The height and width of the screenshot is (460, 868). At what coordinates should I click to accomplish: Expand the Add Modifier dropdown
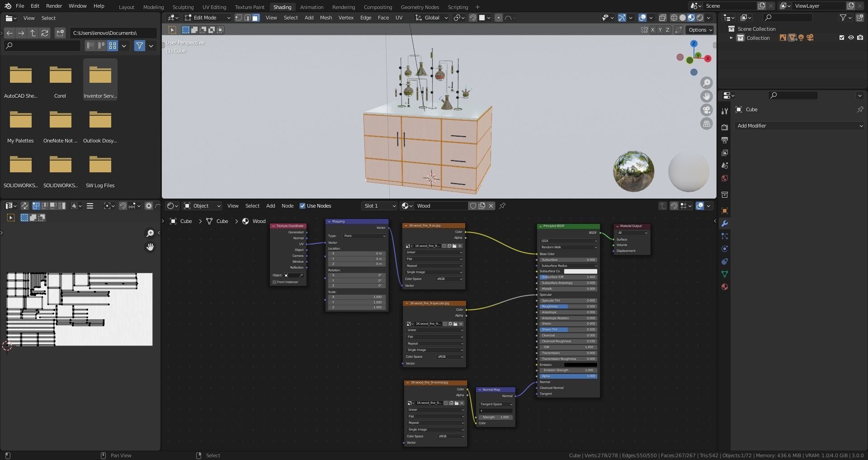click(x=799, y=126)
